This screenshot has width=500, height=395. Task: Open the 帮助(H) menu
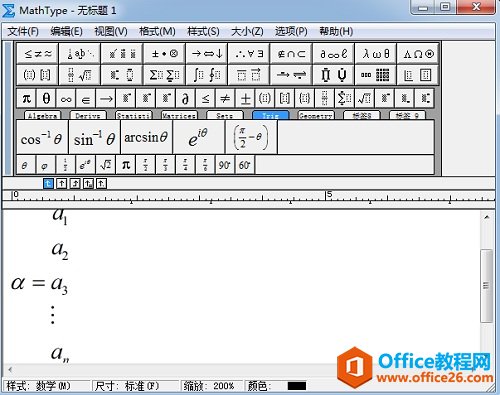[336, 32]
